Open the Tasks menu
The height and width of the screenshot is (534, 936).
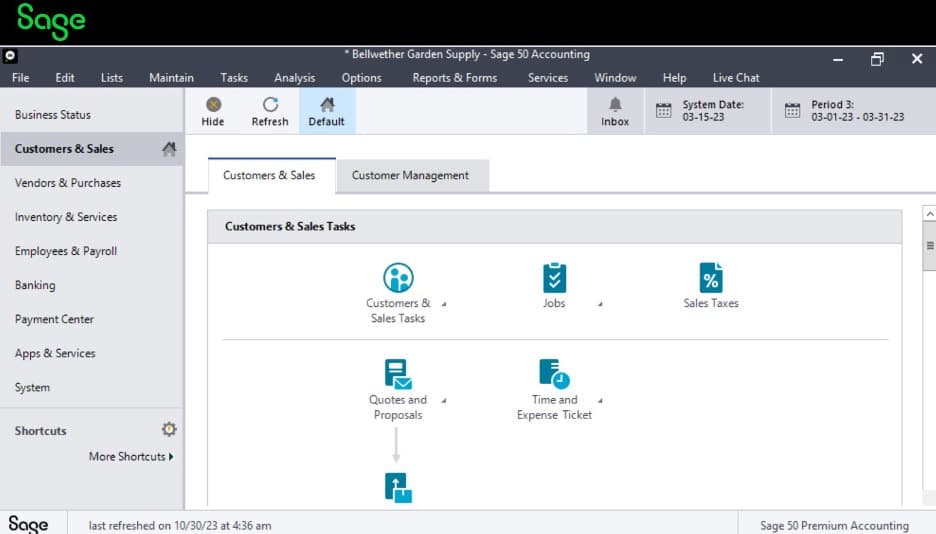(234, 78)
